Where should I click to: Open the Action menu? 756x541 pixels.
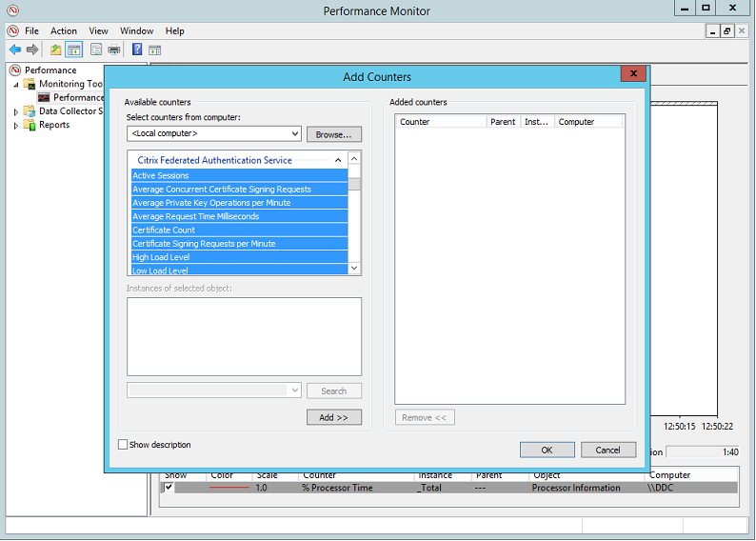pyautogui.click(x=64, y=30)
